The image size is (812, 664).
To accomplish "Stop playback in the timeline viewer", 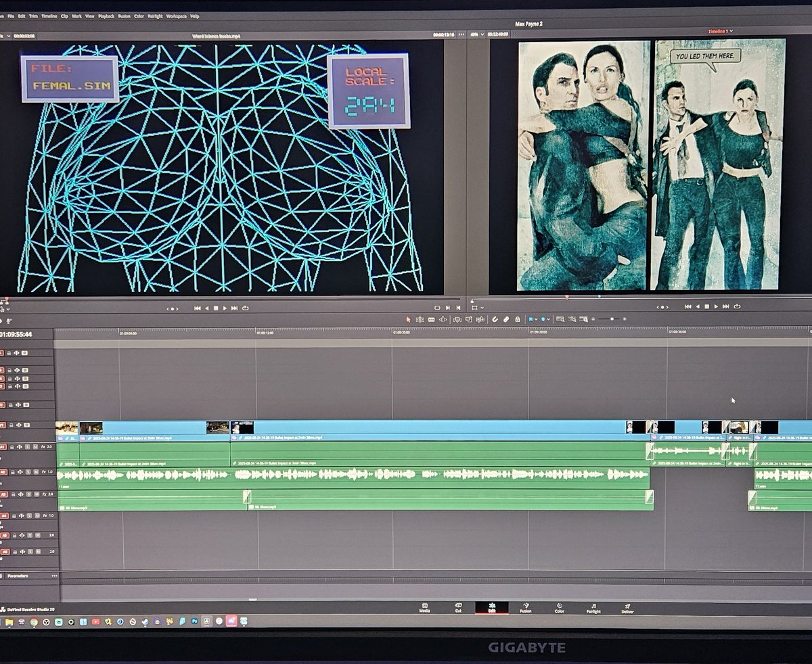I will [x=706, y=307].
